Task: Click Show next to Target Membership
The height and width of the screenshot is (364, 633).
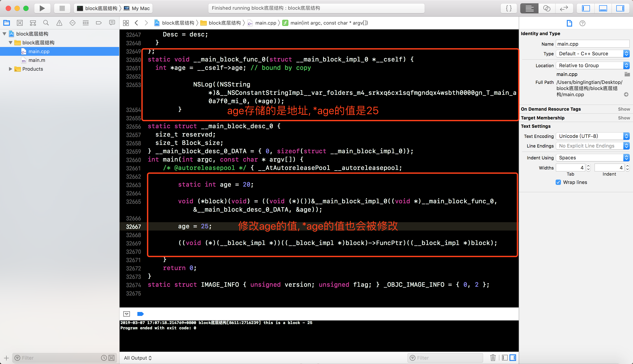Action: [624, 118]
